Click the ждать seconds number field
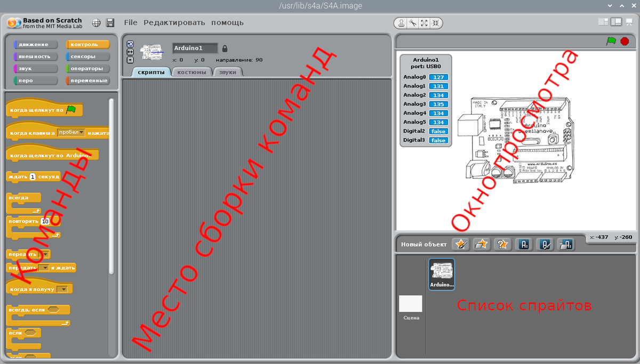The width and height of the screenshot is (640, 364). point(33,176)
